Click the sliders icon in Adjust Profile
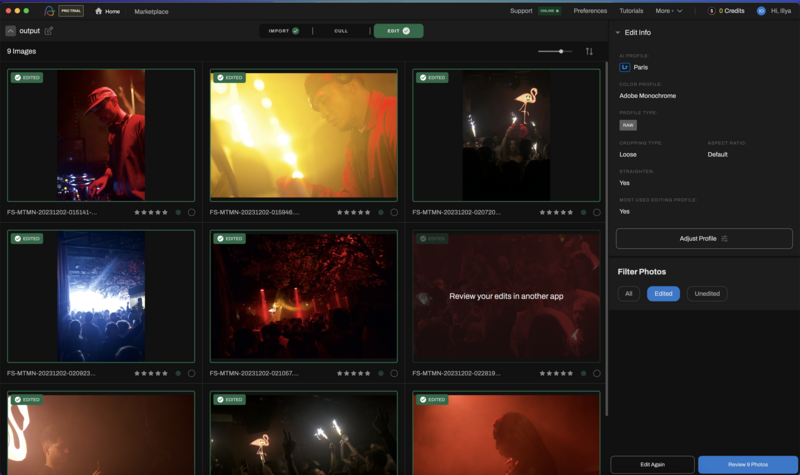Image resolution: width=800 pixels, height=475 pixels. point(724,239)
